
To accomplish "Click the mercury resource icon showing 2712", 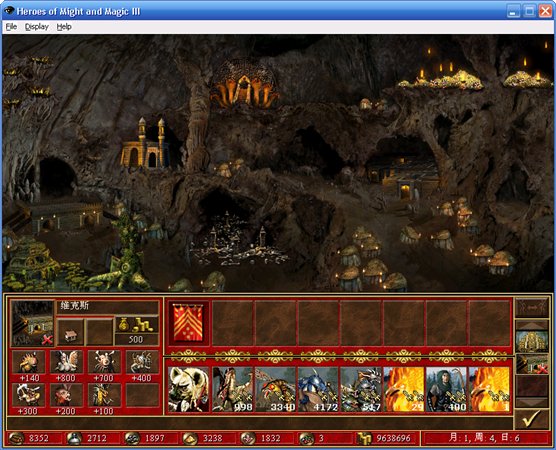I will [74, 438].
